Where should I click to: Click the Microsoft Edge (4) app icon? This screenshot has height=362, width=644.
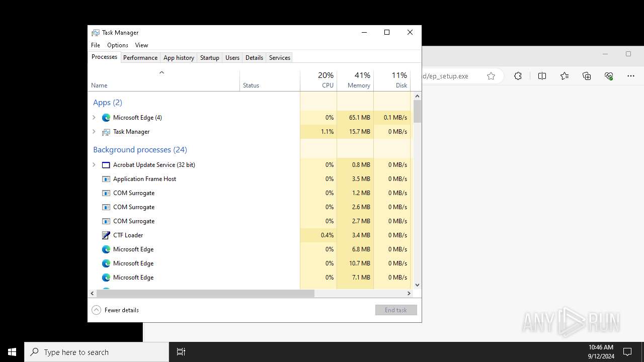pos(106,118)
